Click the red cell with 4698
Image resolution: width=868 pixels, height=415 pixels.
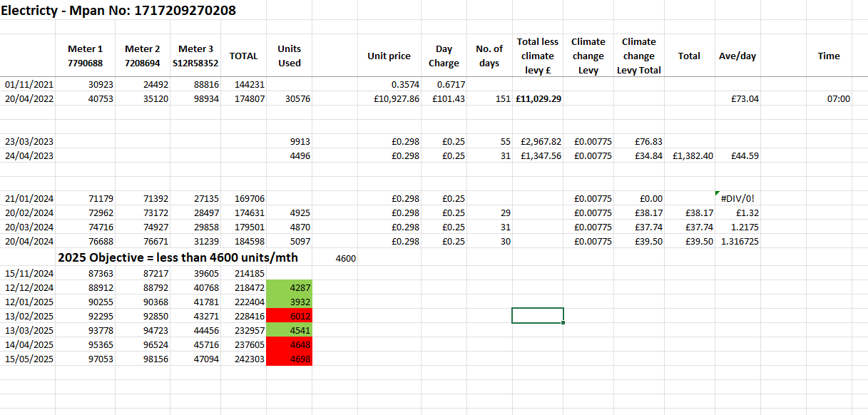coord(289,358)
